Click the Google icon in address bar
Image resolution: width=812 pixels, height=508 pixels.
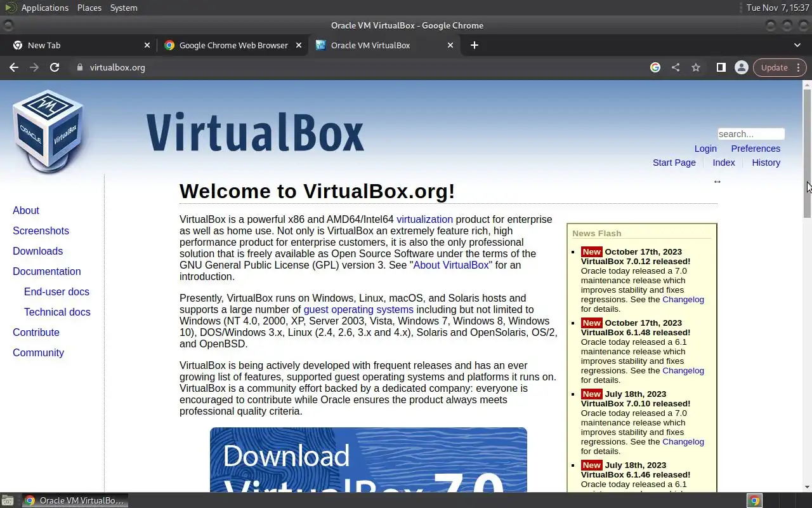pyautogui.click(x=655, y=67)
